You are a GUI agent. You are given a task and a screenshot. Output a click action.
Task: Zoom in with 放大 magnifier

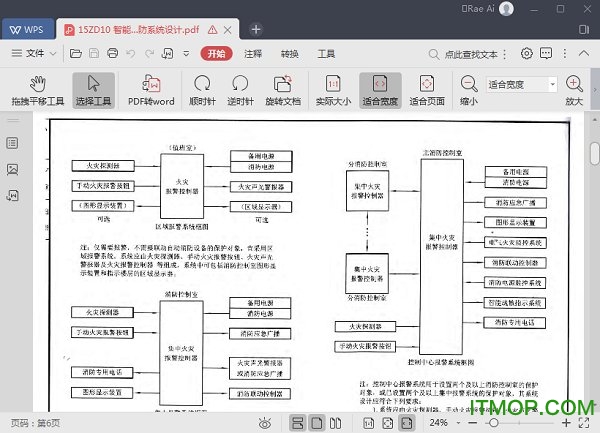574,91
